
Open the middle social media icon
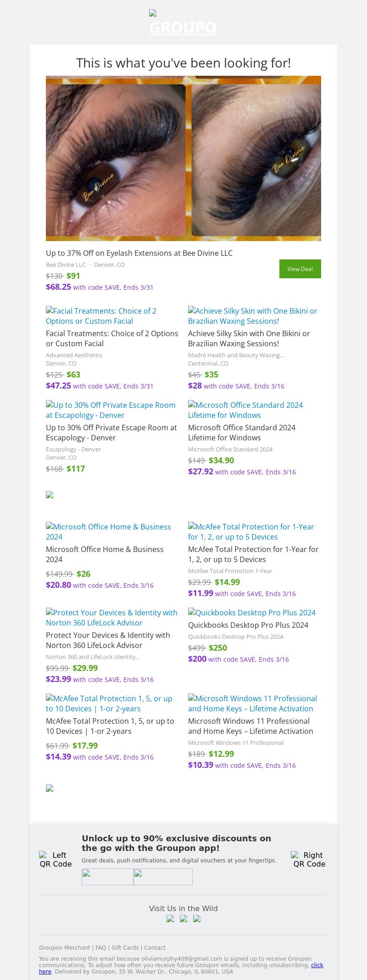183,918
